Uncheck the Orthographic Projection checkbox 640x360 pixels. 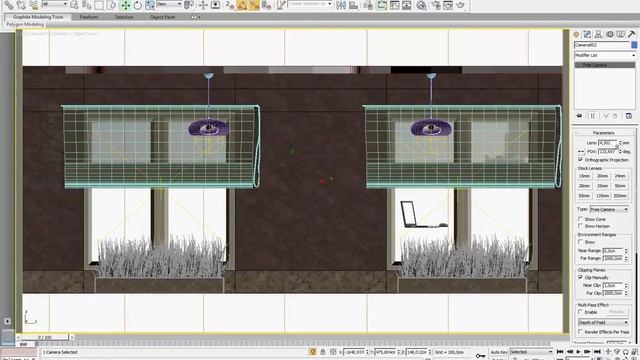[580, 160]
